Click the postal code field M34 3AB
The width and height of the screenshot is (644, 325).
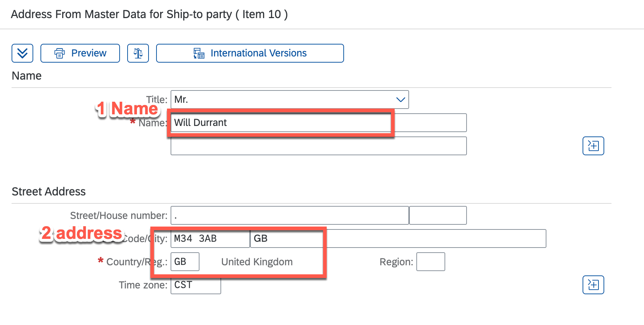(x=210, y=239)
